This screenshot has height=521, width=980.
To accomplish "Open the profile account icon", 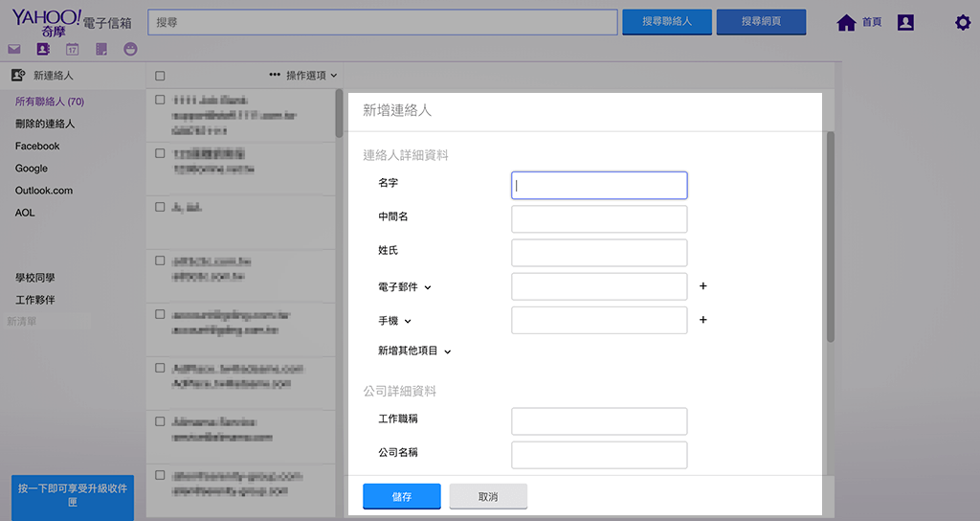I will (x=905, y=23).
